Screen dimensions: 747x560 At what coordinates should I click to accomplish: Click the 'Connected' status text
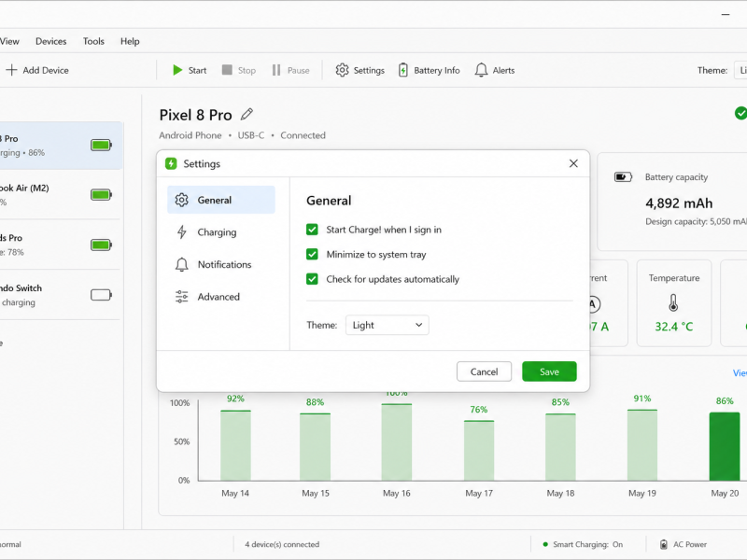point(303,135)
